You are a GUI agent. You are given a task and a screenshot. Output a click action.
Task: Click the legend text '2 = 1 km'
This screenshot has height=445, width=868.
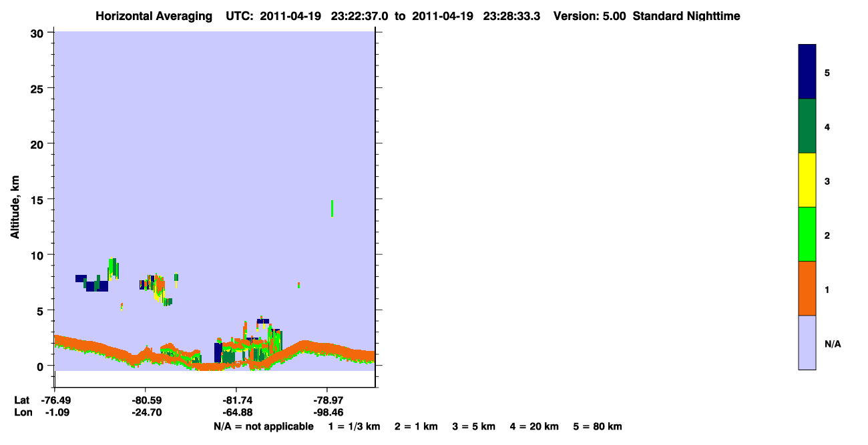pos(416,426)
